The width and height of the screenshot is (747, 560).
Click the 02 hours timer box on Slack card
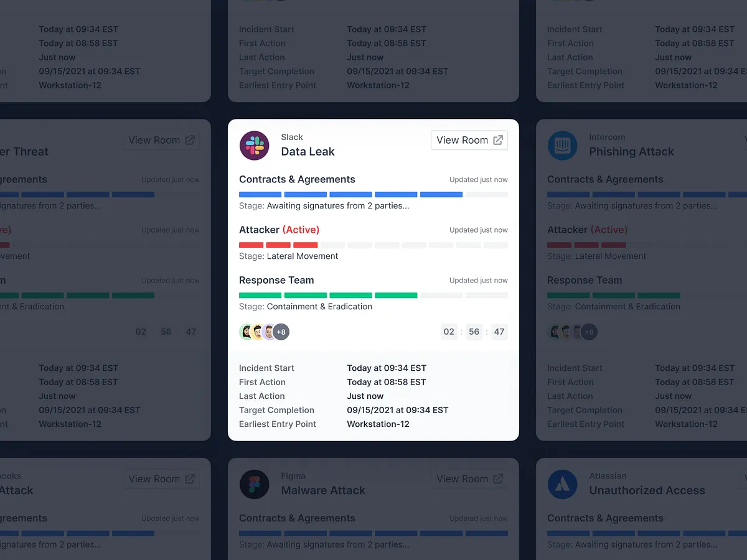[449, 332]
